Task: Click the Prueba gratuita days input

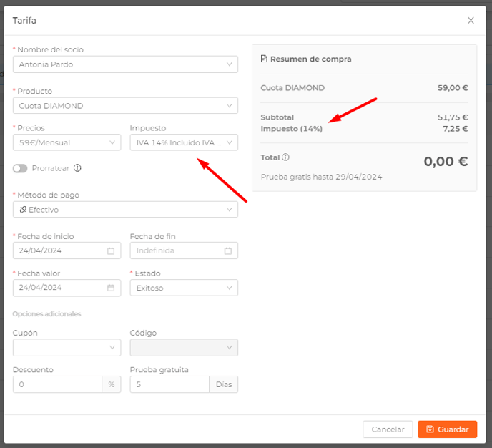Action: 169,384
